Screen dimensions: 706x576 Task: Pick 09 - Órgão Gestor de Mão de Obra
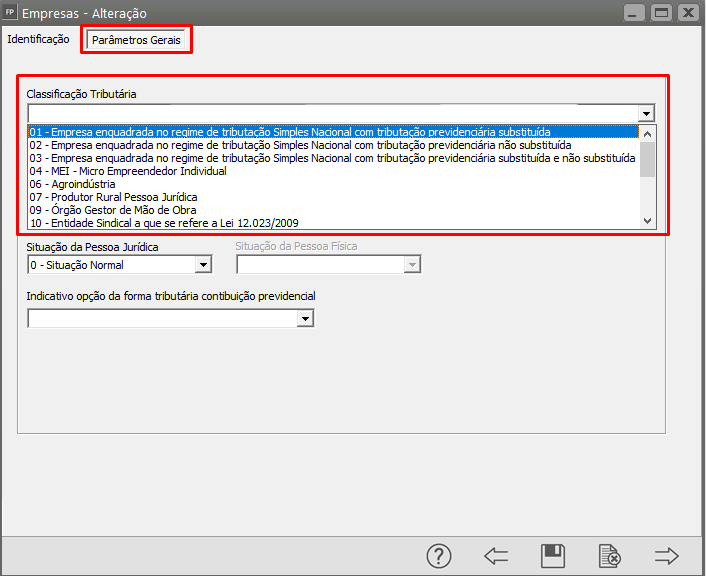pos(333,210)
